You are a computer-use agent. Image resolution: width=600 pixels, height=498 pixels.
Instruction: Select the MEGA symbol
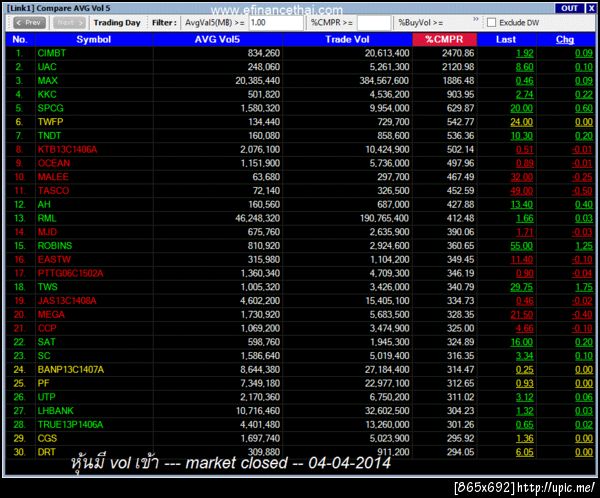click(x=51, y=315)
